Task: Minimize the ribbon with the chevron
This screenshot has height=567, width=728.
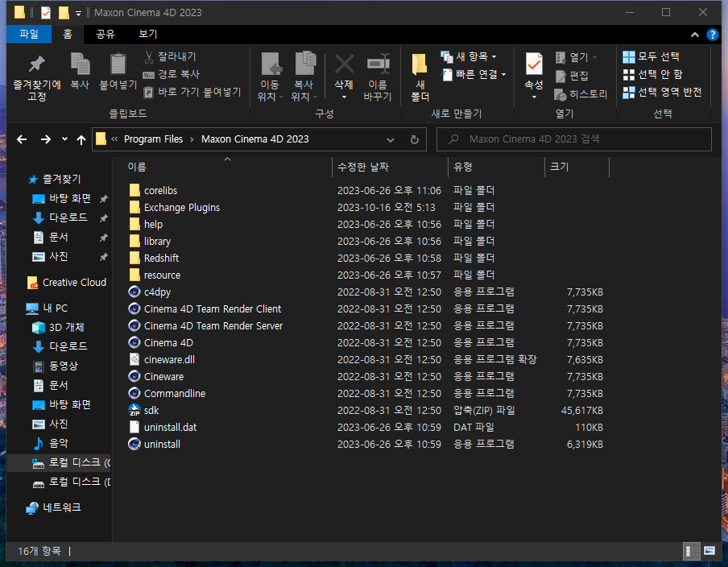Action: (694, 35)
